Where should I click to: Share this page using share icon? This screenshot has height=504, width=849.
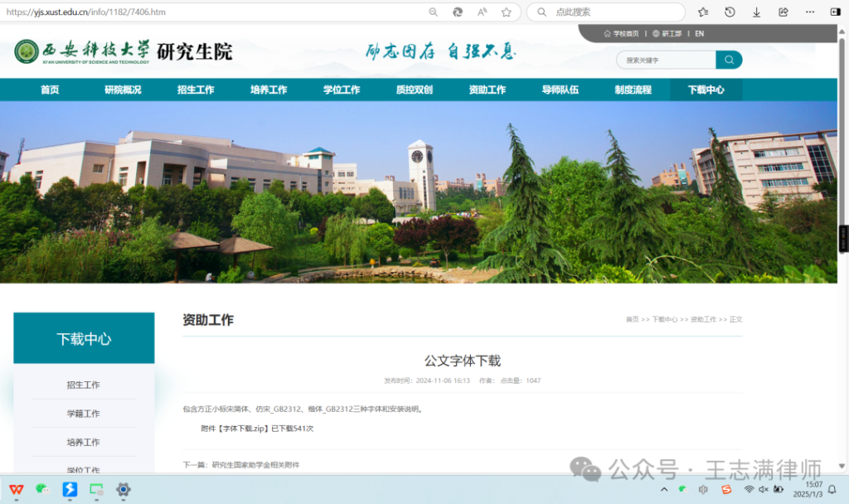tap(783, 13)
